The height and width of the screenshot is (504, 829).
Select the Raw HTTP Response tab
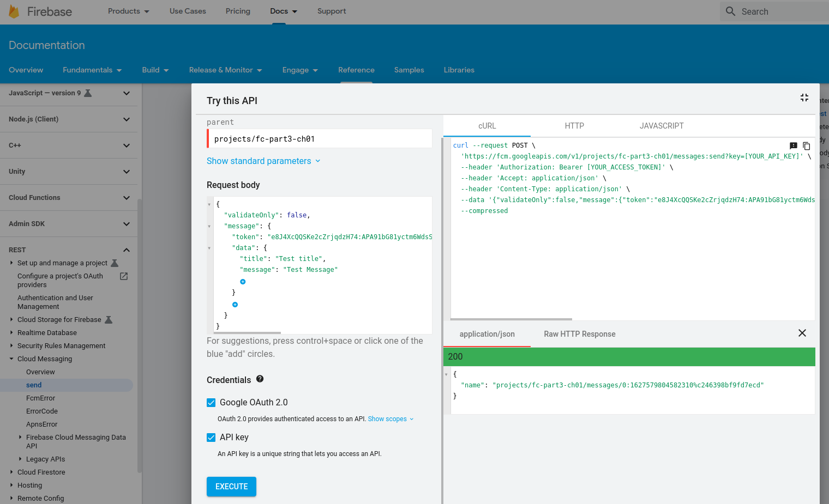point(580,334)
